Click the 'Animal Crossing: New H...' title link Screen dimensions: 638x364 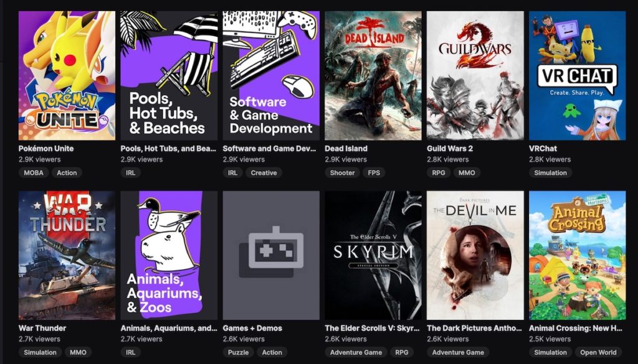[575, 329]
